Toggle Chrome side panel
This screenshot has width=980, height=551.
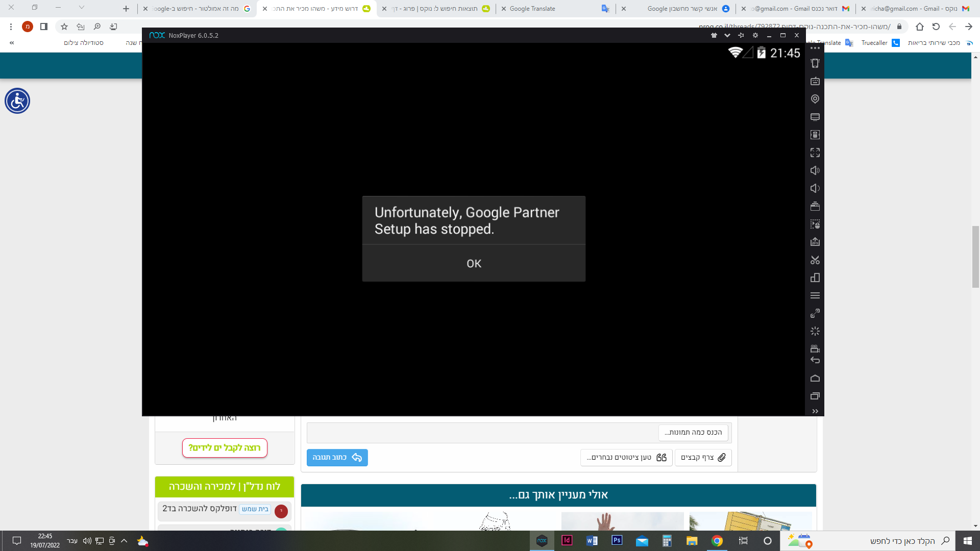(x=44, y=27)
